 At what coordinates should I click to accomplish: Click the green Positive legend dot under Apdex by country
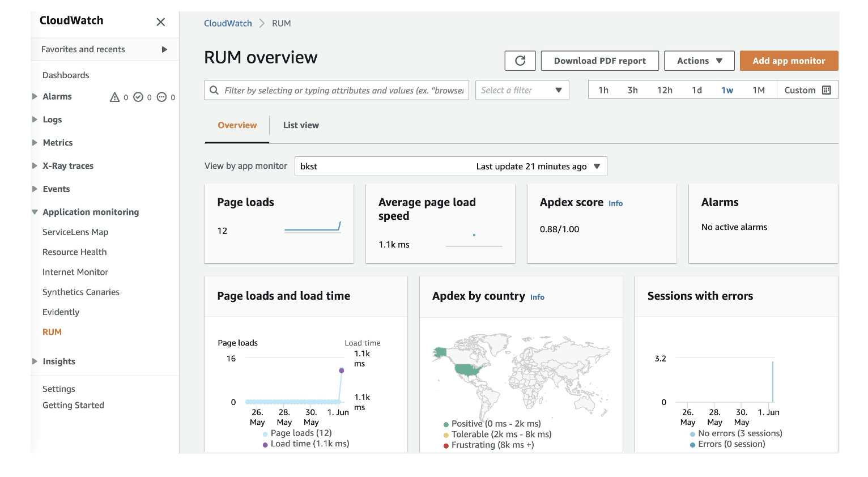tap(445, 423)
